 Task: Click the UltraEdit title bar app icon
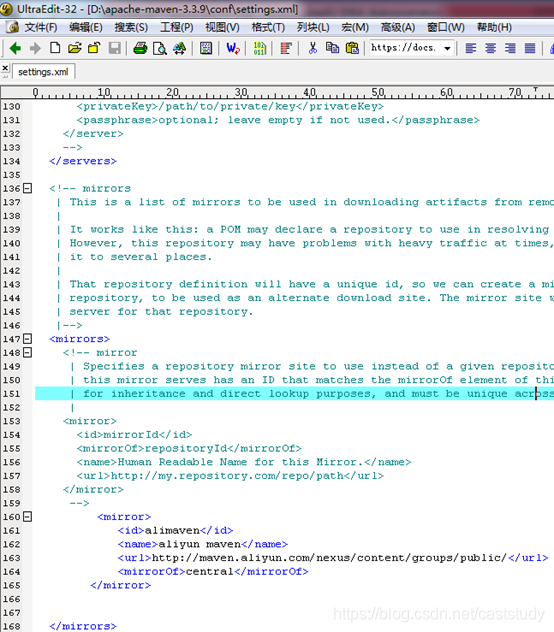(x=7, y=9)
